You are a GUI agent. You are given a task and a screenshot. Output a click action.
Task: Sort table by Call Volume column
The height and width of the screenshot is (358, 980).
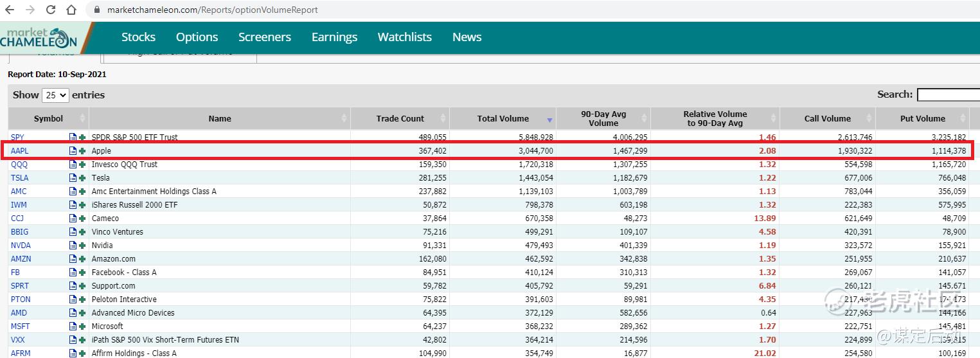[828, 118]
